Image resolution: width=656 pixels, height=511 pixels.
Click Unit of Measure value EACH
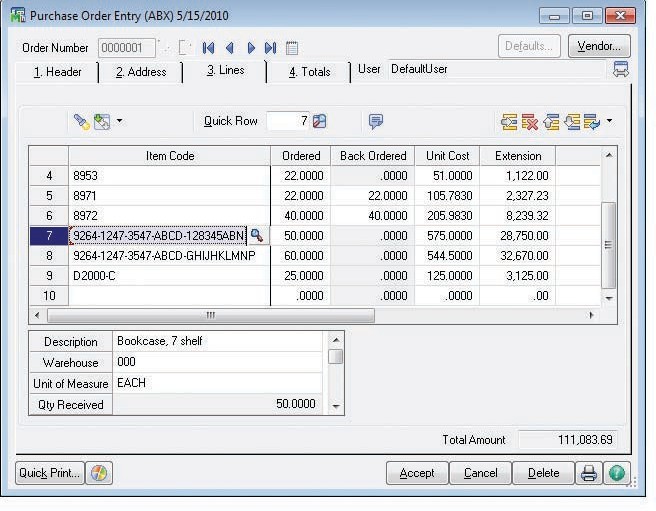coord(218,383)
